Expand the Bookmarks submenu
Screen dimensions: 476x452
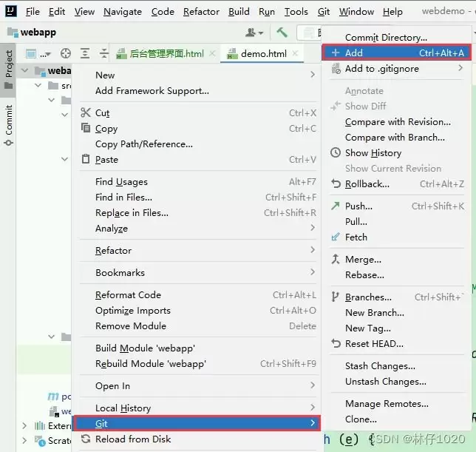tap(198, 272)
